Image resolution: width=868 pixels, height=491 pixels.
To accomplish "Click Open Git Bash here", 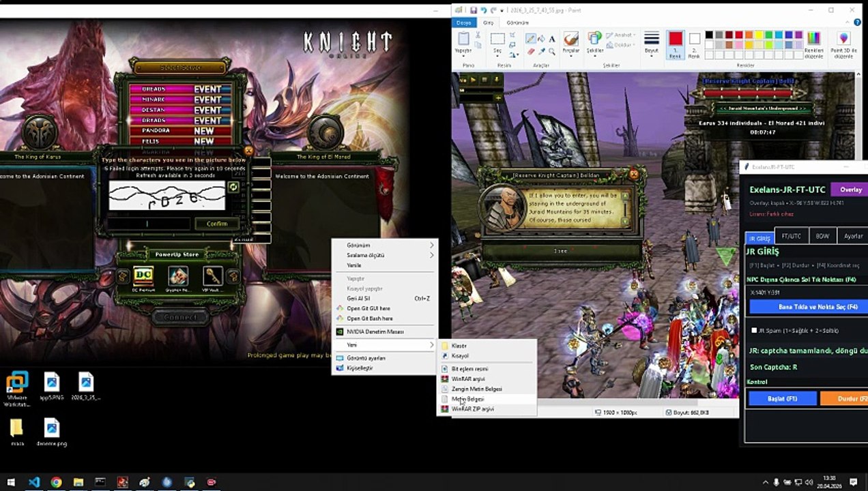I will (384, 318).
